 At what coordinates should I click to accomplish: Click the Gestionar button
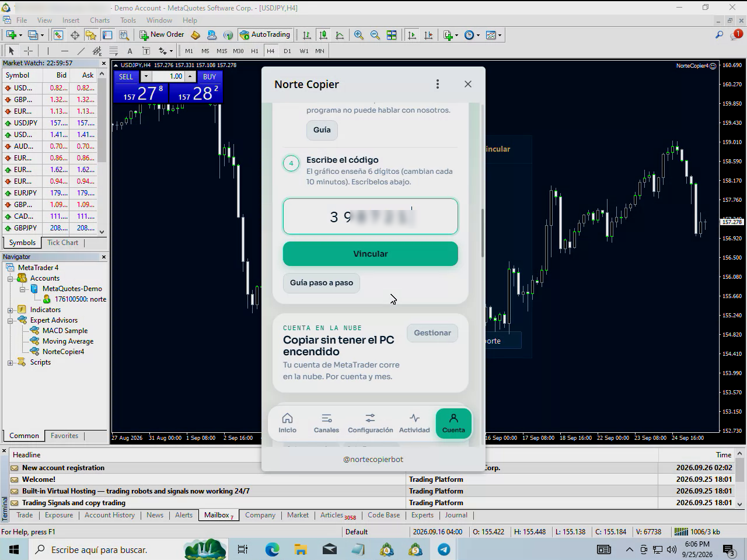pos(432,333)
